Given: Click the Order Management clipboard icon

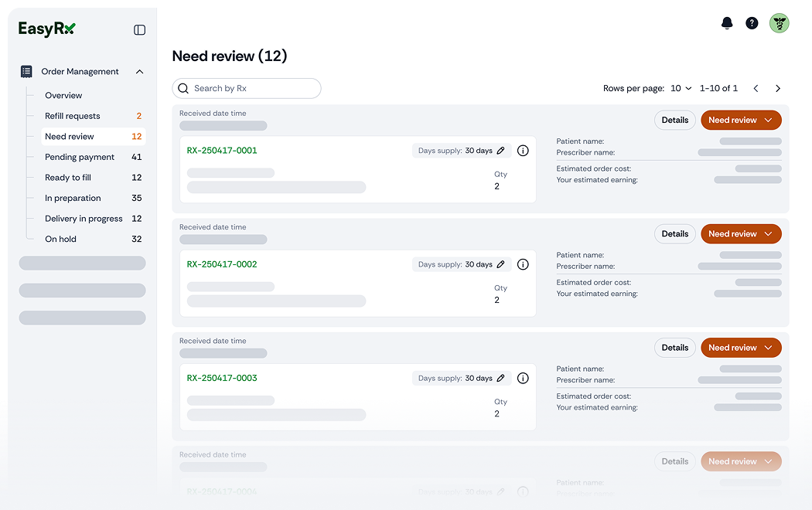Looking at the screenshot, I should point(26,71).
